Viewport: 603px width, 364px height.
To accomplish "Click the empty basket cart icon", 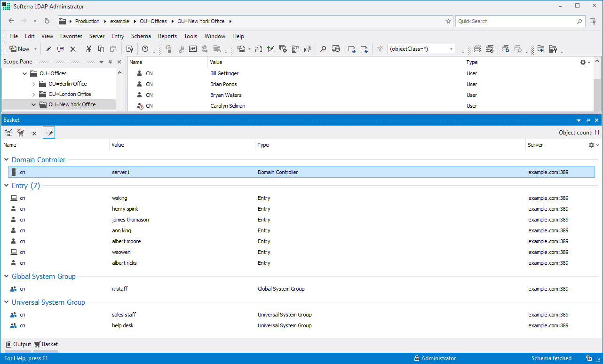I will 21,133.
